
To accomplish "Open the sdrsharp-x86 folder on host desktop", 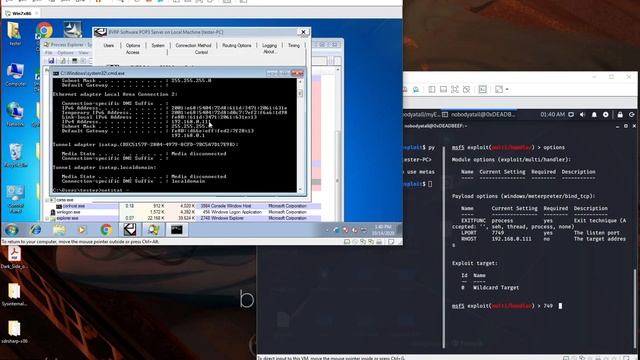I will point(14,331).
